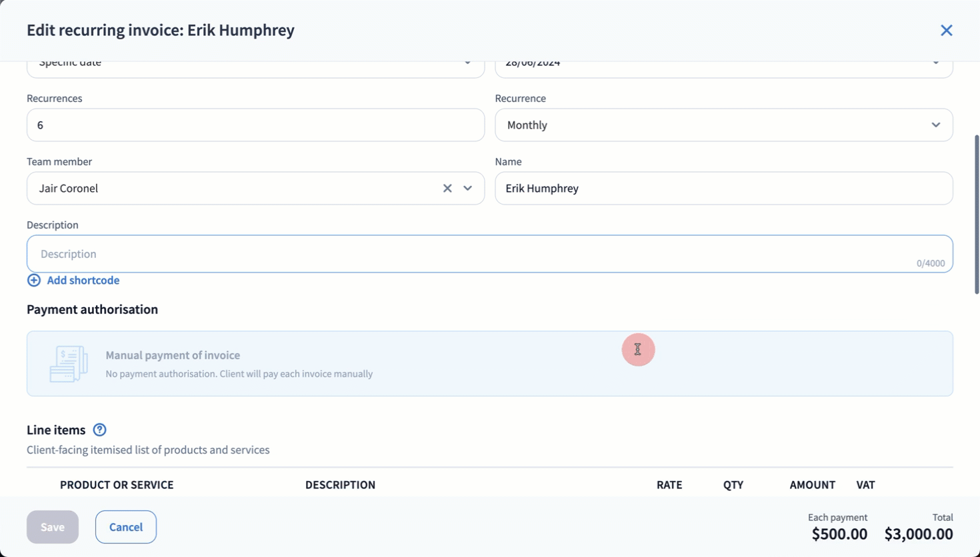980x557 pixels.
Task: Open the Specific date dropdown
Action: pyautogui.click(x=255, y=67)
